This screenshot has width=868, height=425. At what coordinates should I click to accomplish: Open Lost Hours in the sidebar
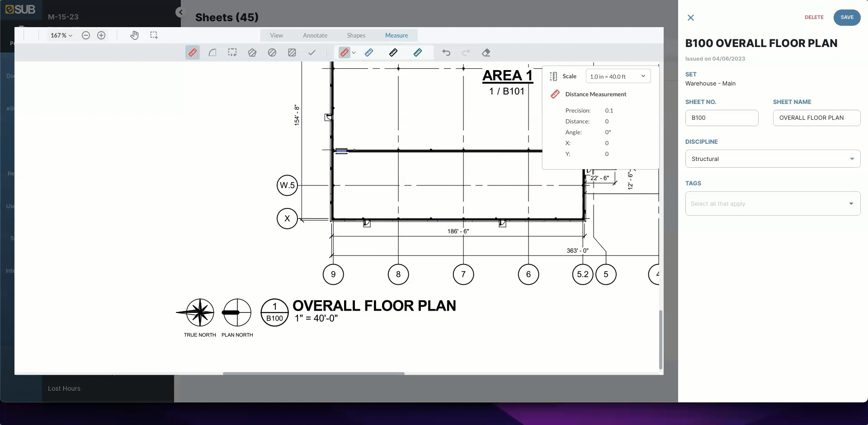point(64,388)
